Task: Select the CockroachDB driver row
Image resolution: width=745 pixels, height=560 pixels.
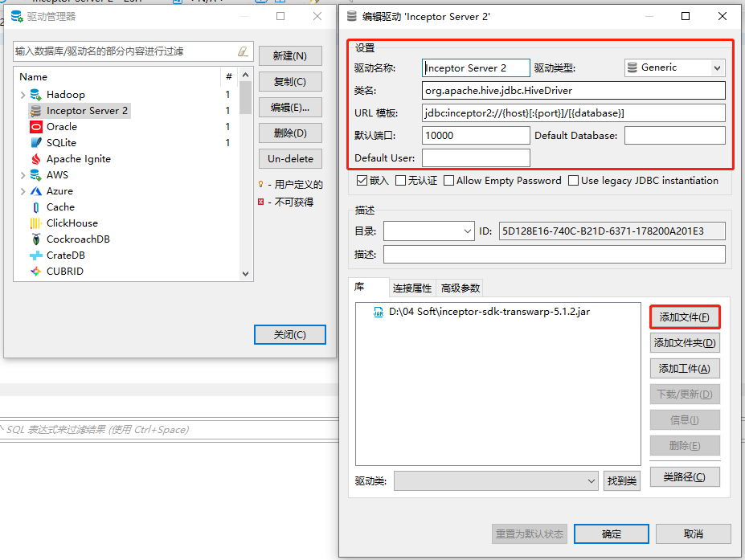Action: point(78,239)
